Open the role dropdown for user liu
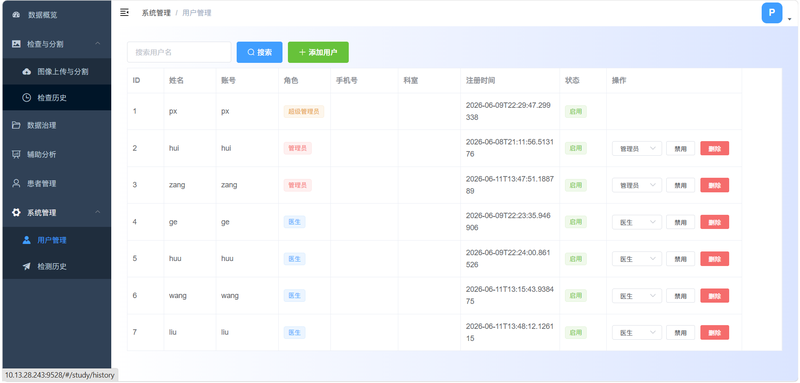This screenshot has height=383, width=800. click(x=637, y=333)
